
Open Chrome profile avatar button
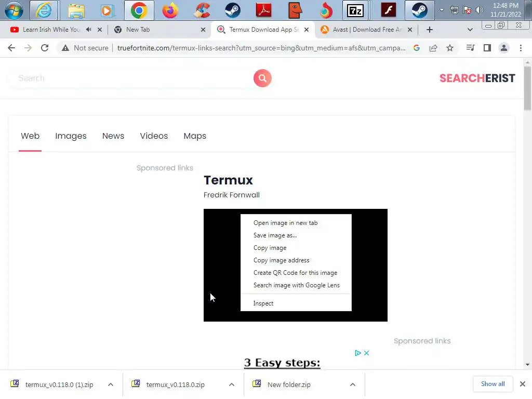click(504, 48)
